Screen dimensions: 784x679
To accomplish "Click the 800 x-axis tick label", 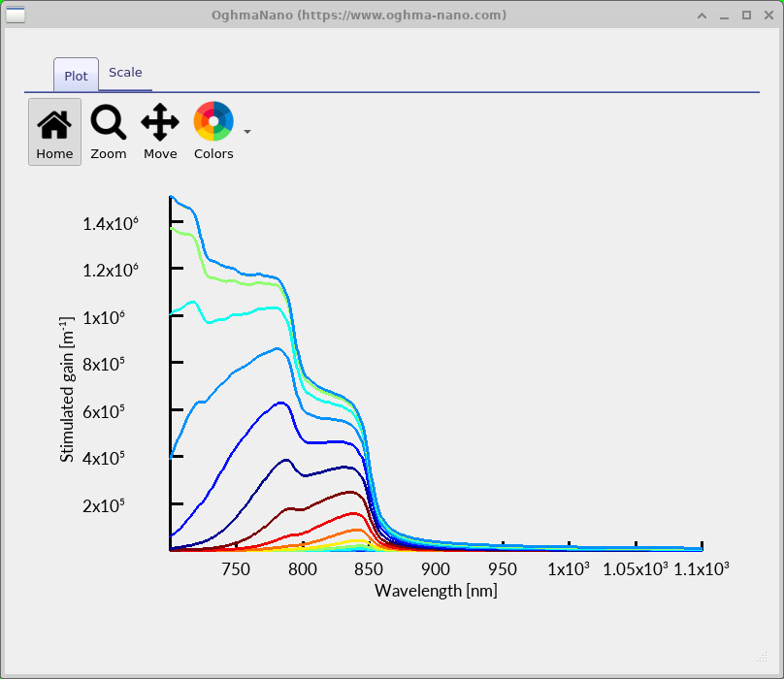I will [x=303, y=569].
